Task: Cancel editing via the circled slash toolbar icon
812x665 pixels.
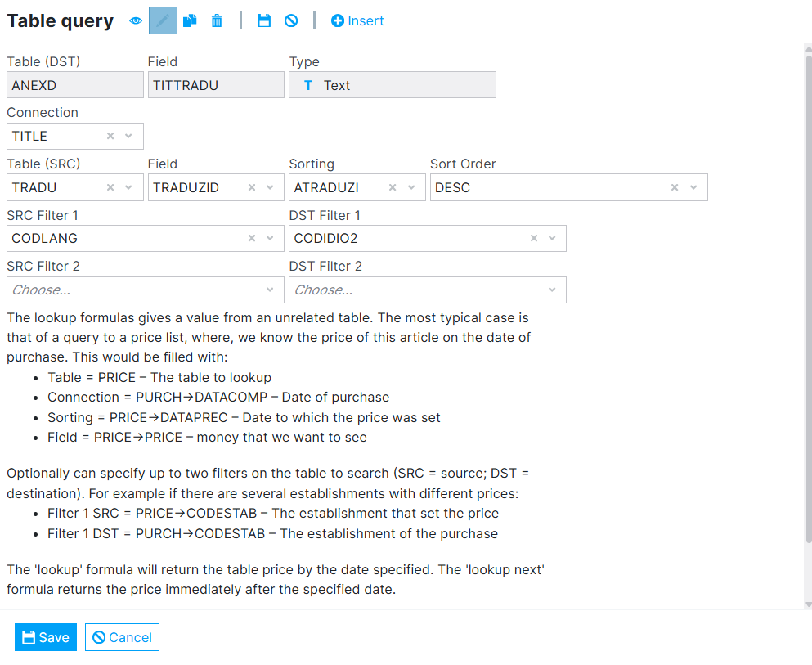Action: coord(291,20)
